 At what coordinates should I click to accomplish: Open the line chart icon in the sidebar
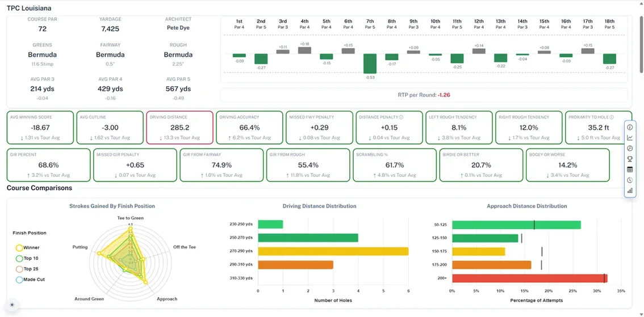[x=630, y=138]
